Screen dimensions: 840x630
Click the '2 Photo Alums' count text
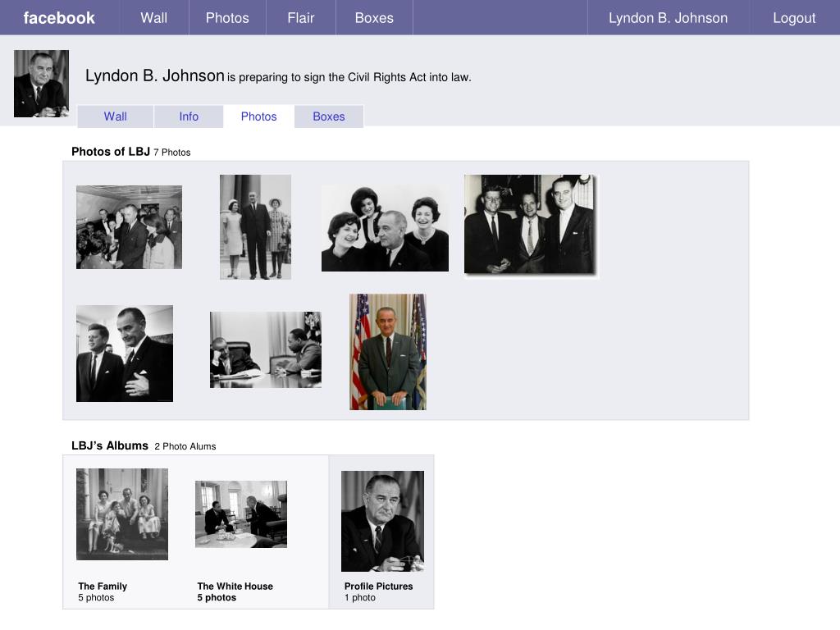point(185,447)
